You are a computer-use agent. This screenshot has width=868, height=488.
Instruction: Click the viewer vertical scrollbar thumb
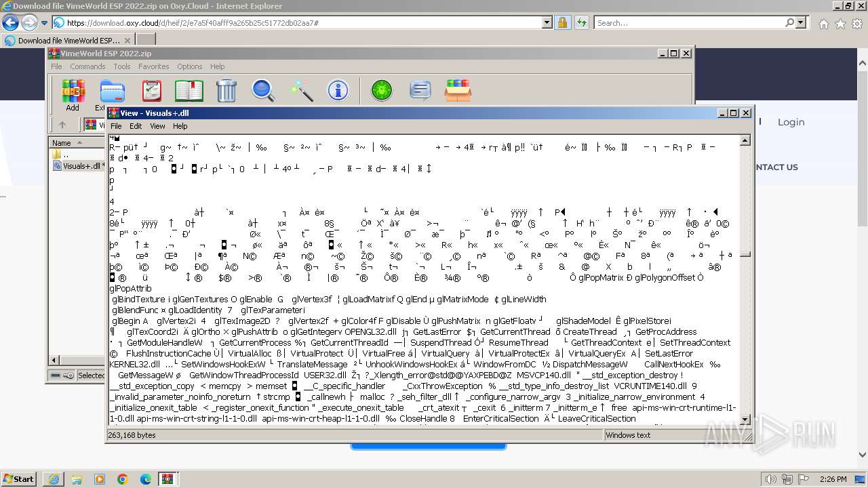tap(745, 255)
